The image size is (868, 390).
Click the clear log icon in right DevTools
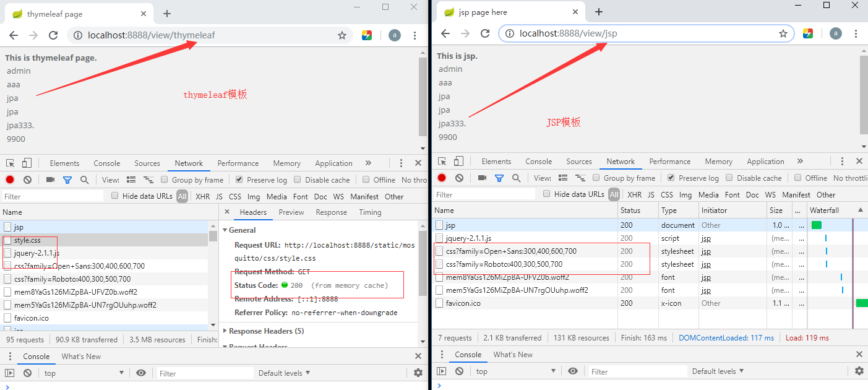459,178
